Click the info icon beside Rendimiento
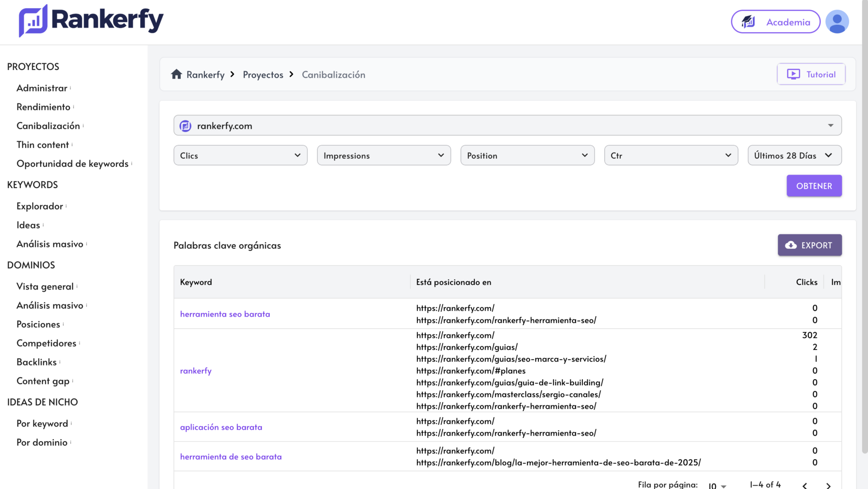Screen dimensions: 868x489 74,107
